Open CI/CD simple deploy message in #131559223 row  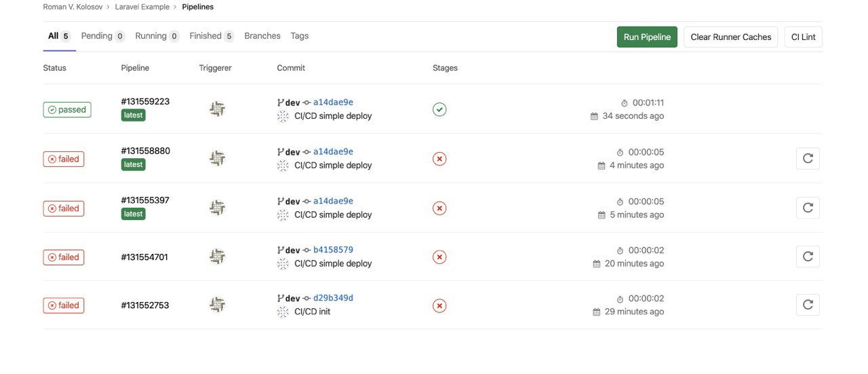click(x=333, y=116)
